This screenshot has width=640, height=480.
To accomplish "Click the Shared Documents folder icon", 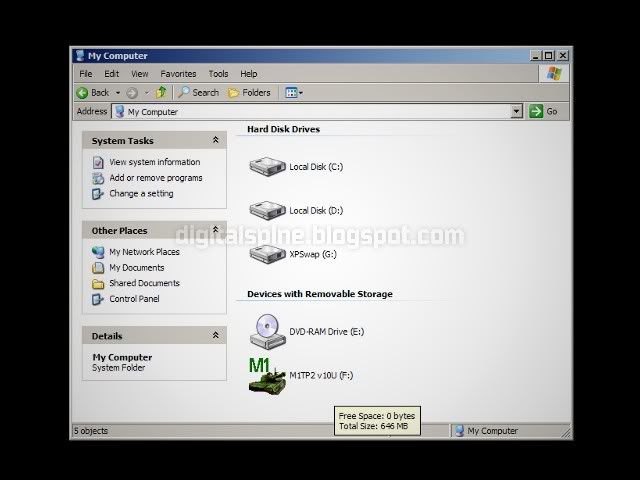I will [98, 283].
